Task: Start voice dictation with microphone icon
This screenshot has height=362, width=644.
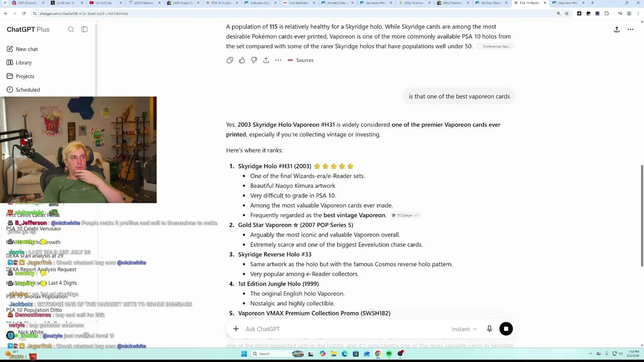Action: (490, 329)
